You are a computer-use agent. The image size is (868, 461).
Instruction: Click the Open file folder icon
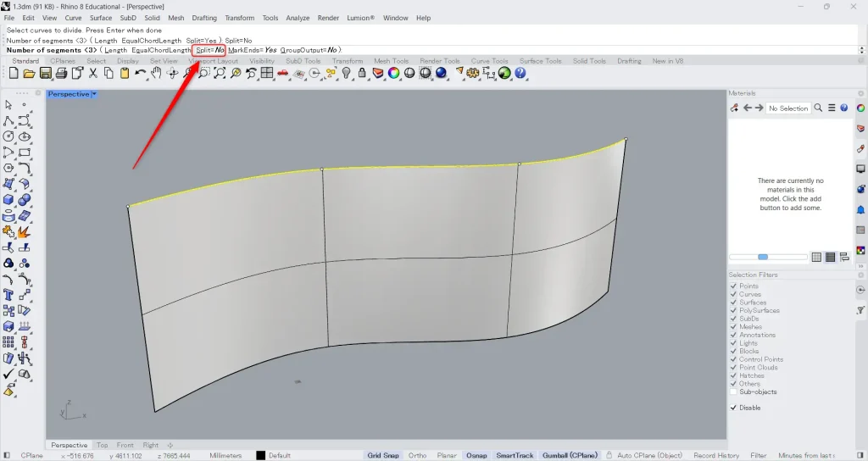30,73
